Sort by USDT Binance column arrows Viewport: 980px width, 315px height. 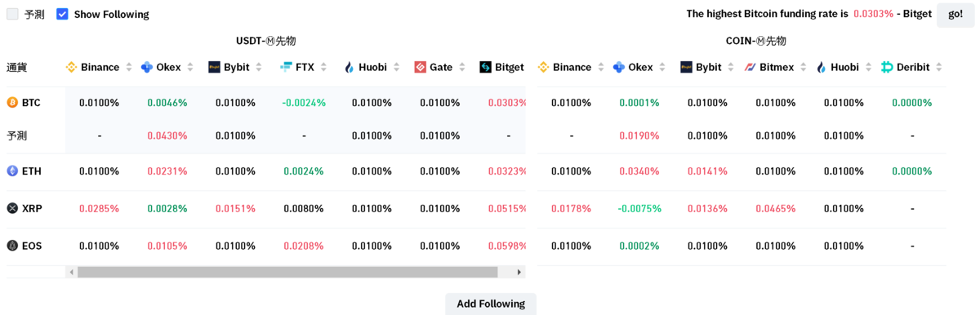click(128, 67)
